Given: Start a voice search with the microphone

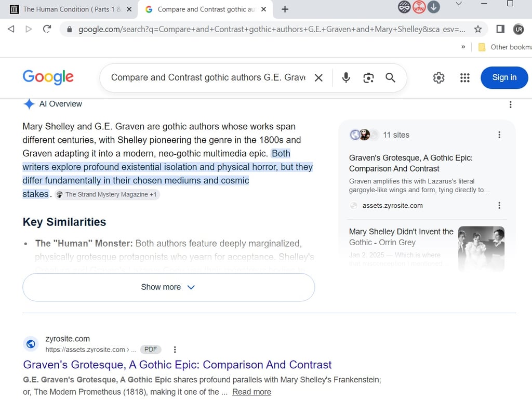Looking at the screenshot, I should click(345, 78).
